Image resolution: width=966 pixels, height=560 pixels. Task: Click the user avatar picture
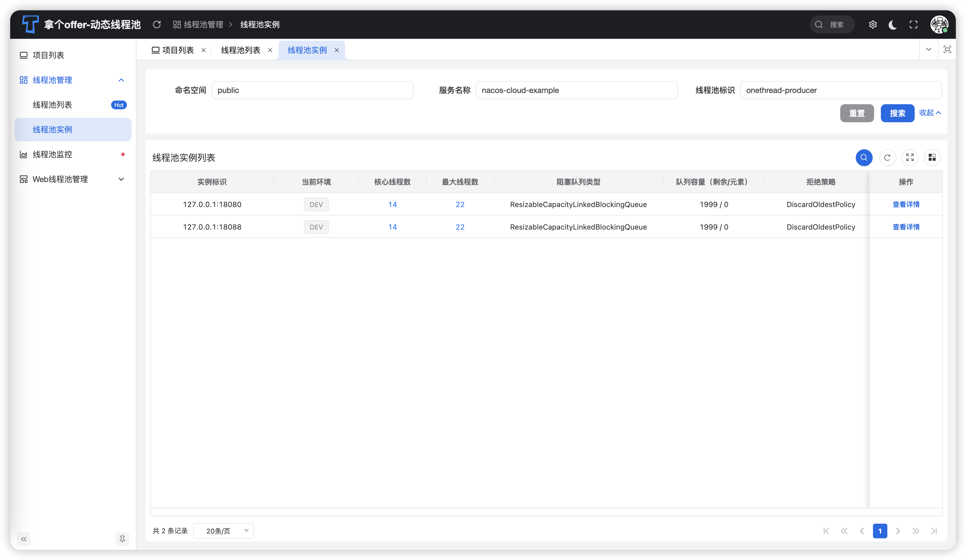[x=939, y=25]
